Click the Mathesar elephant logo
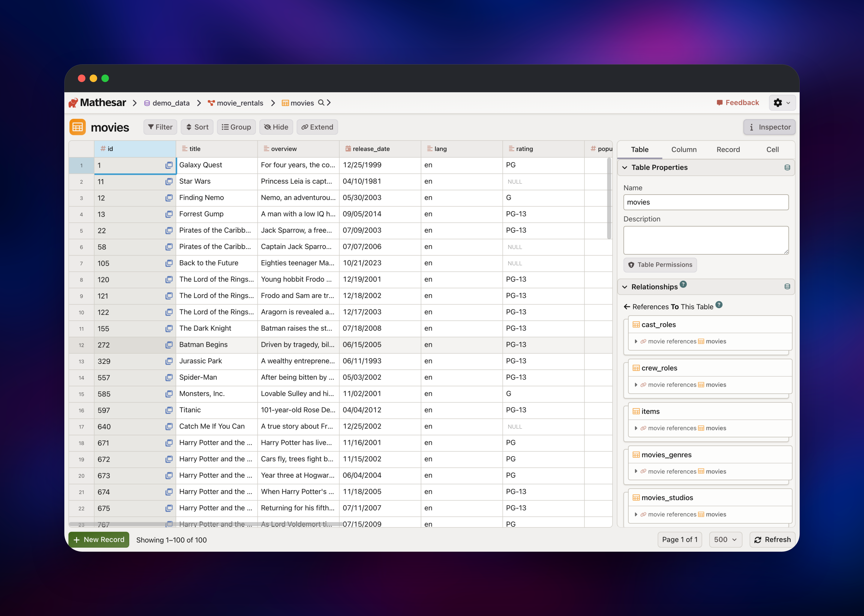The image size is (864, 616). tap(73, 103)
